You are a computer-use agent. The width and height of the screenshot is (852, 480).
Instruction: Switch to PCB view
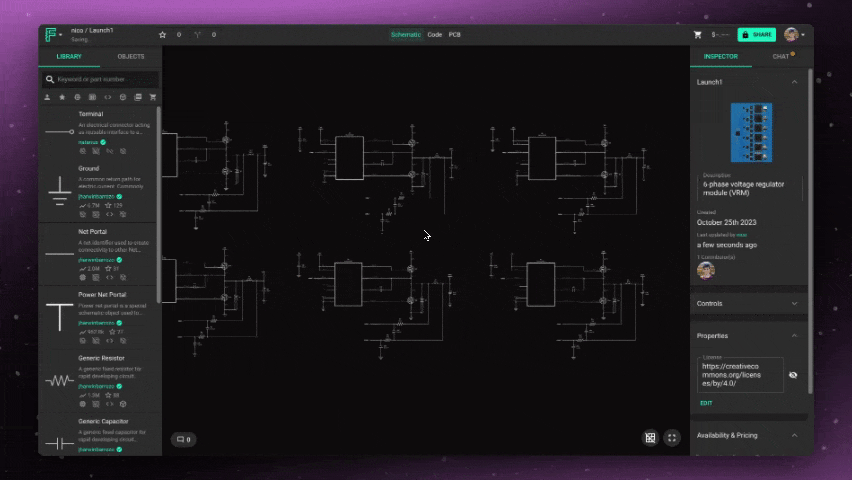(454, 35)
